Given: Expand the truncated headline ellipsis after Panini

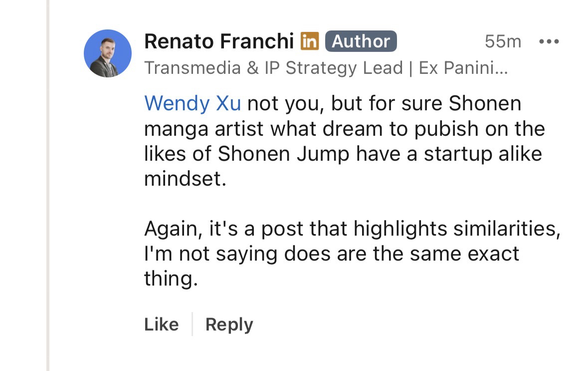Looking at the screenshot, I should click(500, 68).
